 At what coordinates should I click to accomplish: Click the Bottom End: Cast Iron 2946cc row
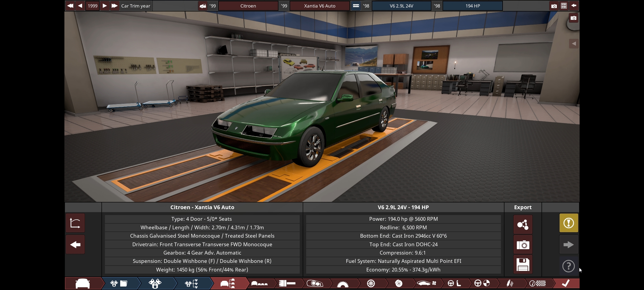(x=403, y=236)
